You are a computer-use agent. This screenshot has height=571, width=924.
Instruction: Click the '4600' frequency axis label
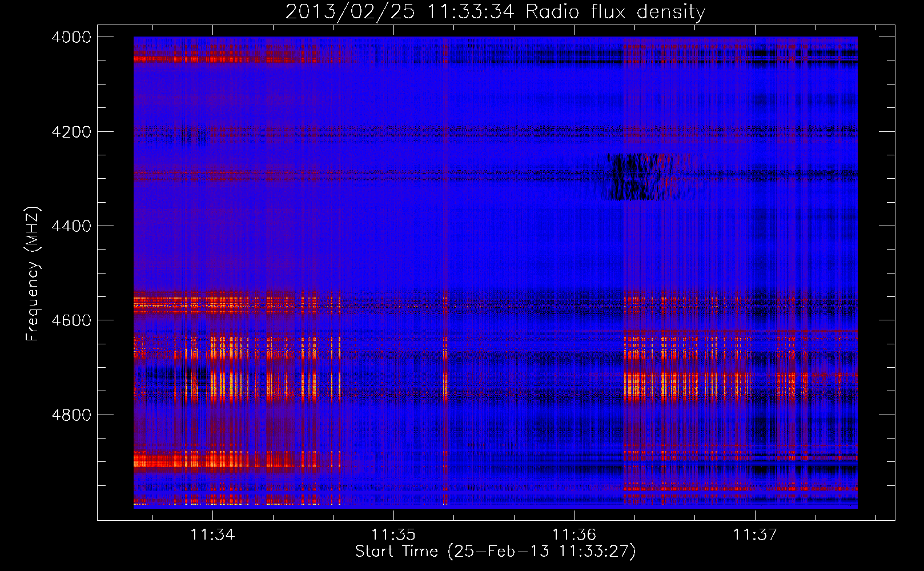point(71,320)
